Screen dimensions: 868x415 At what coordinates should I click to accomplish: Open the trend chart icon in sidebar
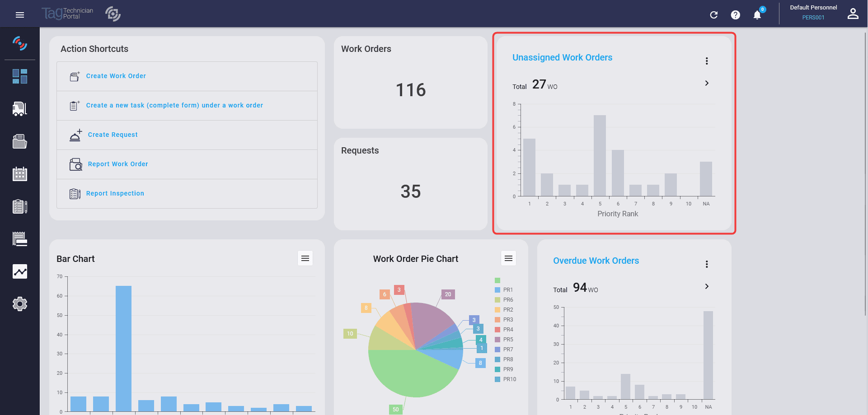20,271
